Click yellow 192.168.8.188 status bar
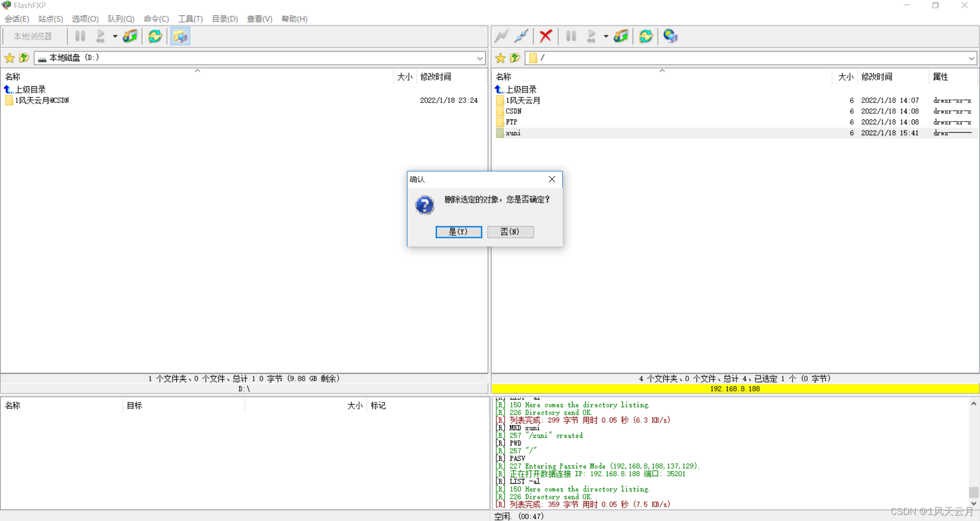 tap(735, 389)
